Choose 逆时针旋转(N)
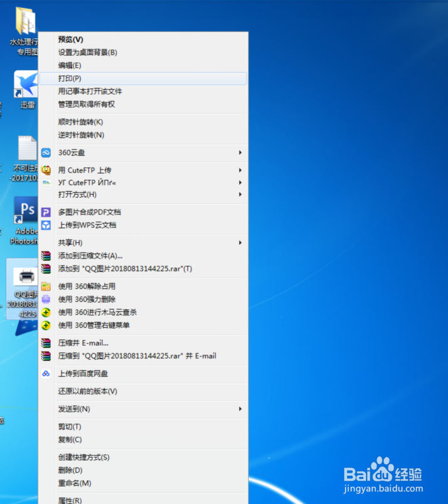Image resolution: width=448 pixels, height=504 pixels. pyautogui.click(x=143, y=135)
